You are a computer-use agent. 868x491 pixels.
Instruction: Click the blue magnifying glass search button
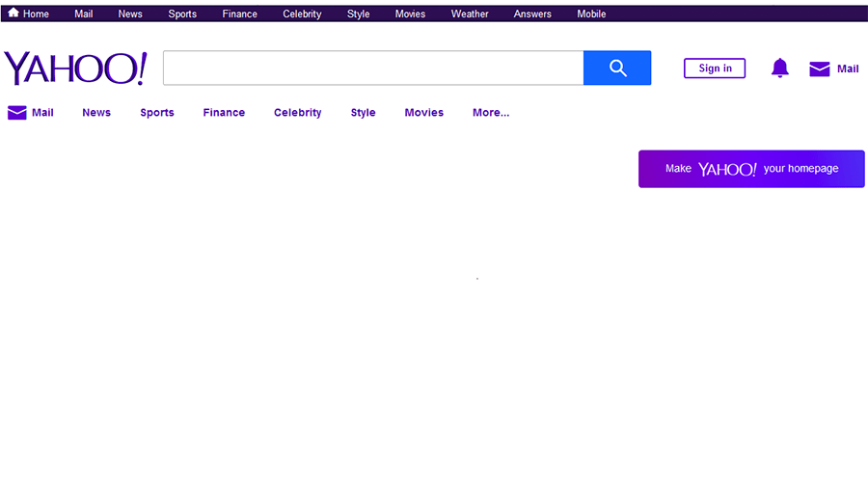click(617, 68)
